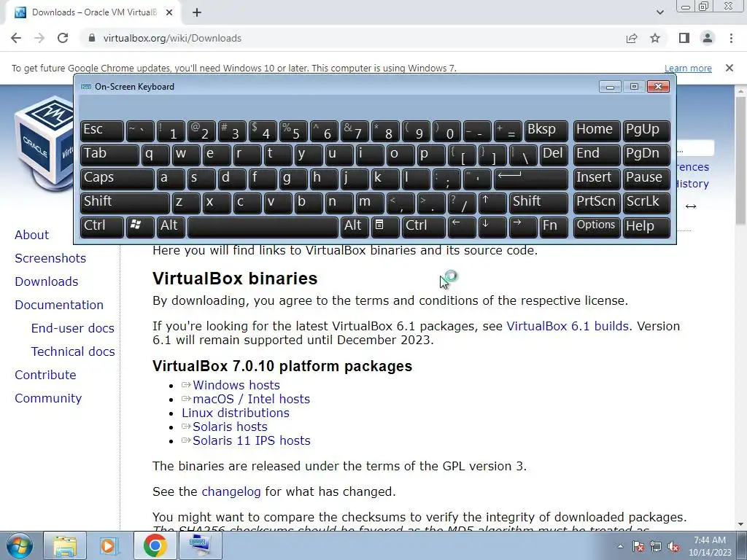Open Community in the sidebar menu
Image resolution: width=747 pixels, height=560 pixels.
pyautogui.click(x=48, y=398)
